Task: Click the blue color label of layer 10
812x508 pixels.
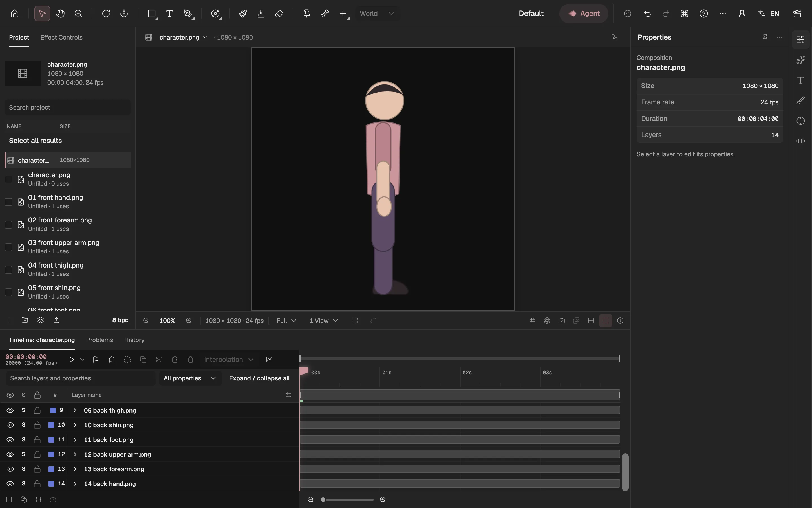Action: coord(51,425)
